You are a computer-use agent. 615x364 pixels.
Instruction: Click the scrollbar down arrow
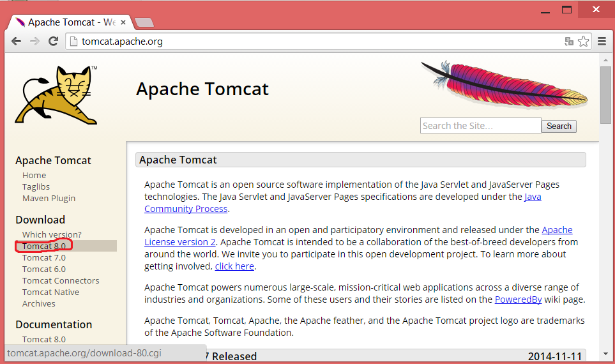(605, 353)
